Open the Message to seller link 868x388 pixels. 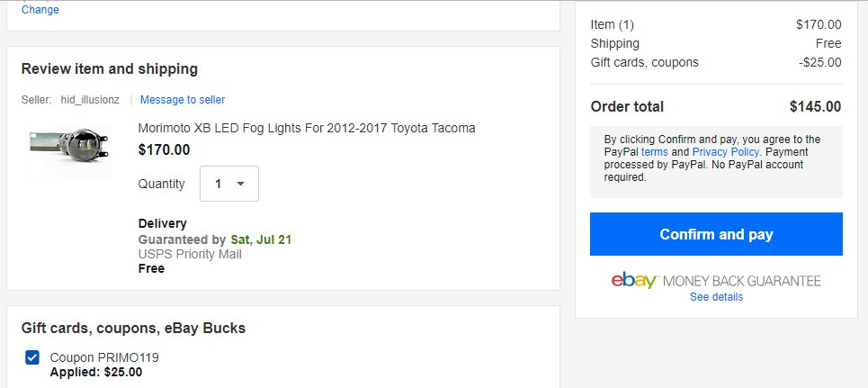coord(182,100)
